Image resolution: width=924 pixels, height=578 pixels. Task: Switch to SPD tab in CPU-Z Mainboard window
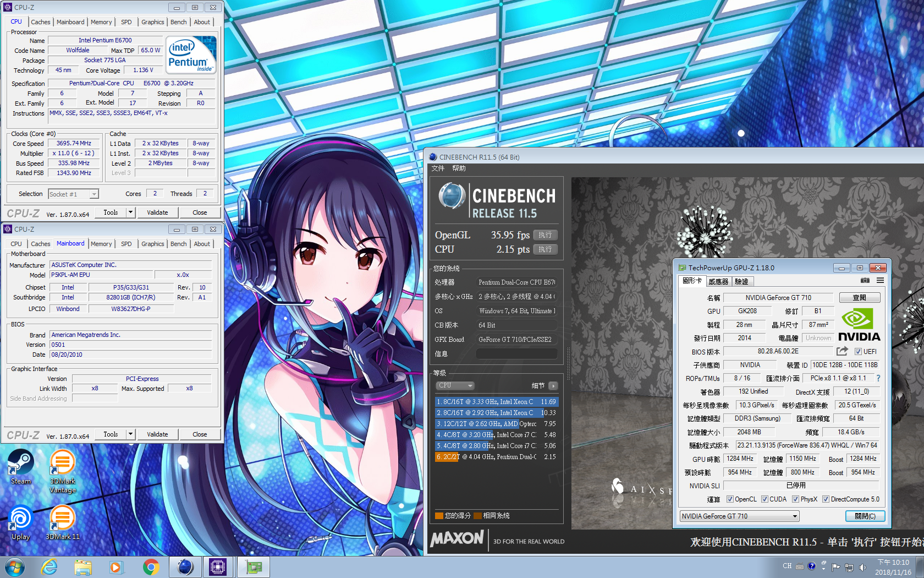coord(127,244)
